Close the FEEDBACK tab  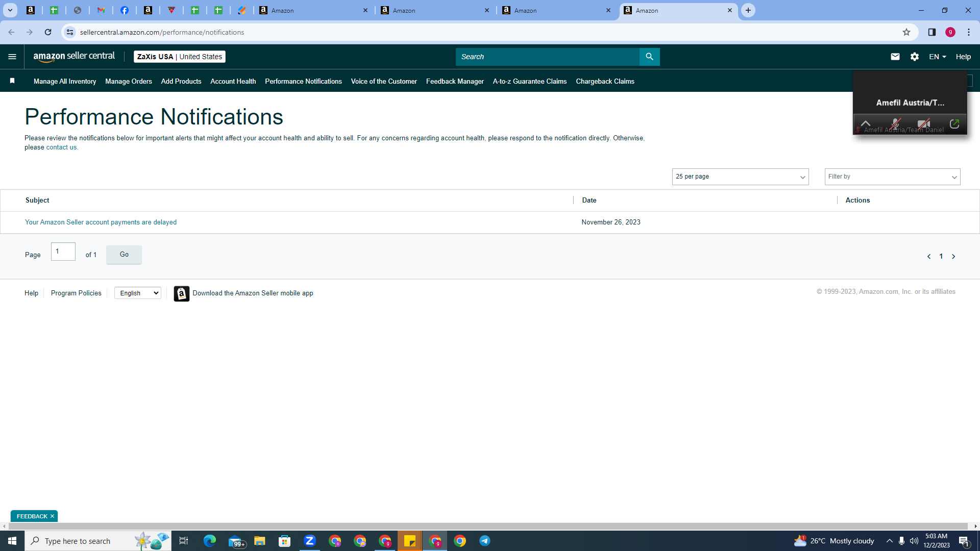tap(52, 516)
